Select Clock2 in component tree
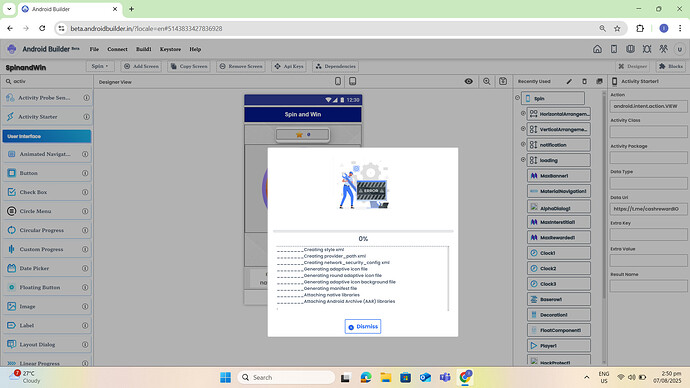The height and width of the screenshot is (388, 690). 559,268
